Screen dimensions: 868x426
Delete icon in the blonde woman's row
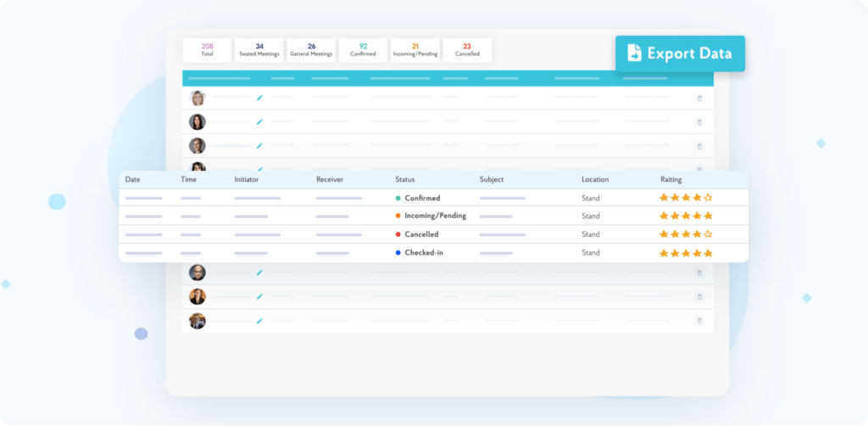point(699,98)
